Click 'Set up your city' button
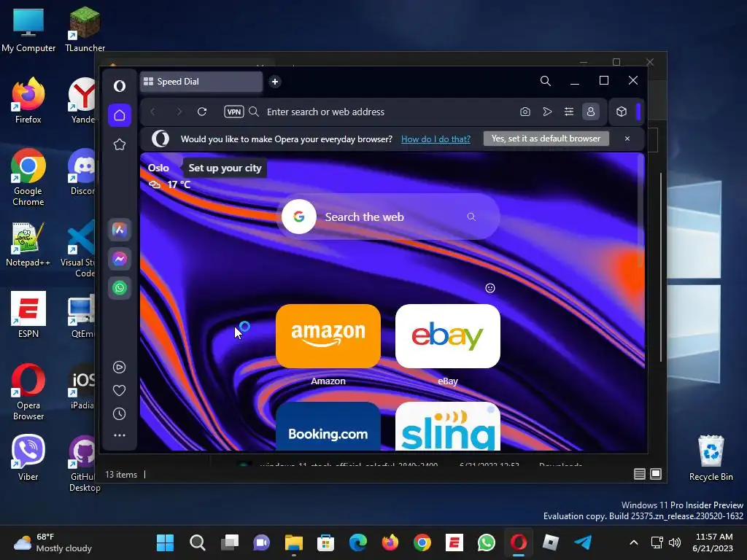The width and height of the screenshot is (747, 560). point(225,168)
